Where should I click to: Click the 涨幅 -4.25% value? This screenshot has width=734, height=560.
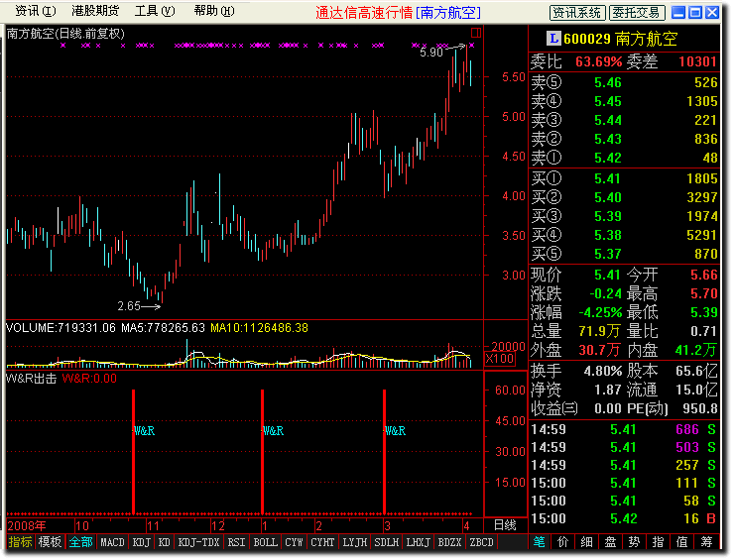(x=600, y=312)
